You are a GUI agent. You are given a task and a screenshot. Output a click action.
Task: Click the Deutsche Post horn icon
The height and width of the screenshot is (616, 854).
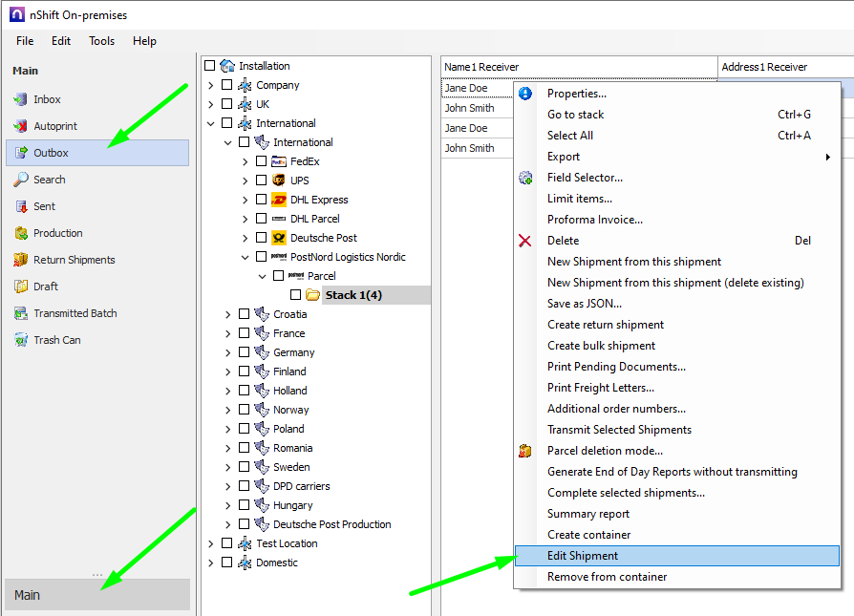[x=278, y=238]
